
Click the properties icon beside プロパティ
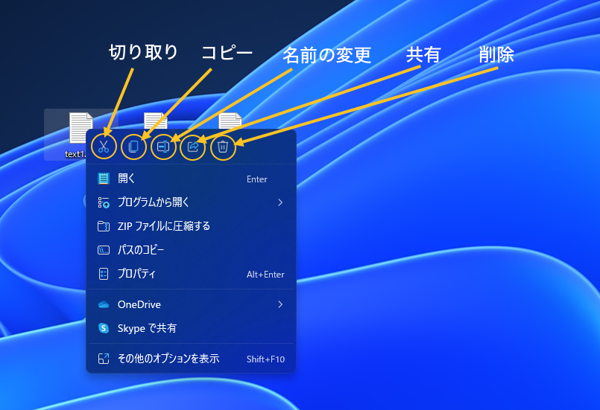click(103, 274)
